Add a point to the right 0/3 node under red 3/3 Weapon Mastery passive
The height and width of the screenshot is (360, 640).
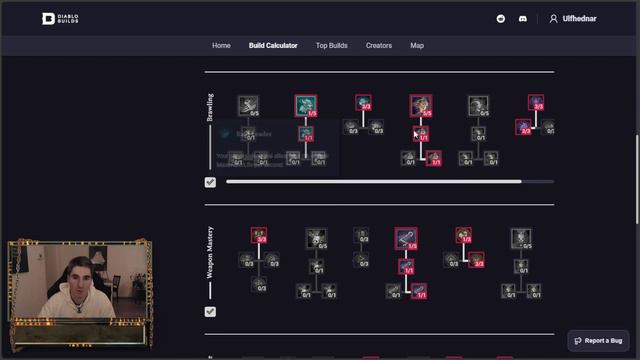click(x=271, y=260)
